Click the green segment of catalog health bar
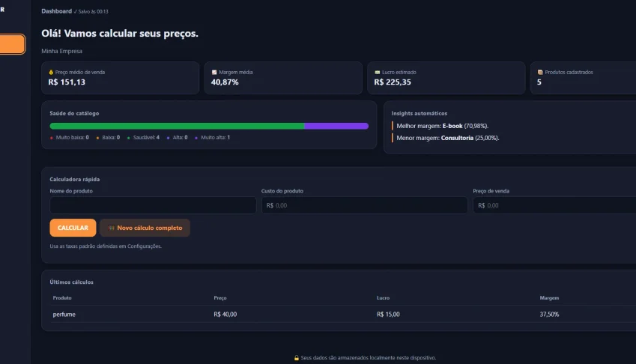This screenshot has width=636, height=364. pos(177,126)
